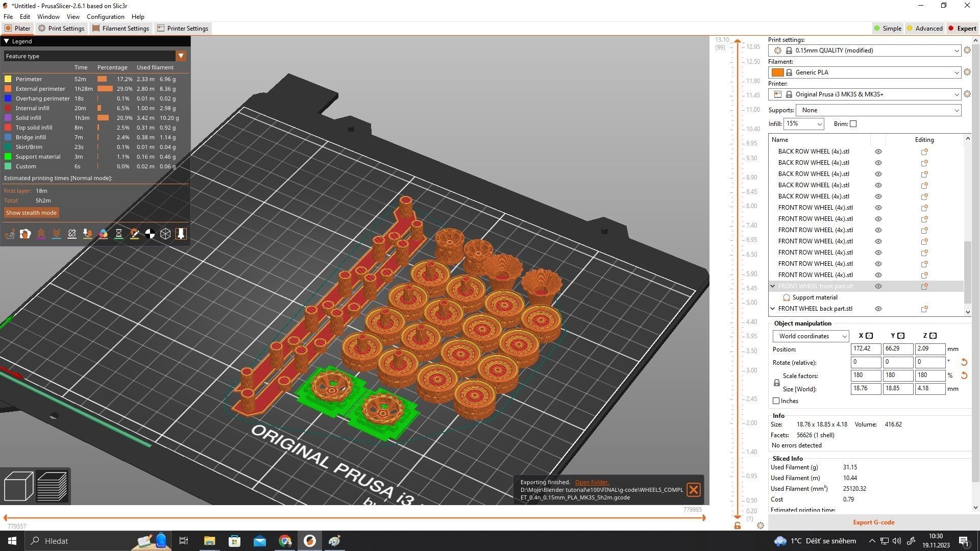
Task: Toggle color changes icon in legend
Action: point(103,234)
